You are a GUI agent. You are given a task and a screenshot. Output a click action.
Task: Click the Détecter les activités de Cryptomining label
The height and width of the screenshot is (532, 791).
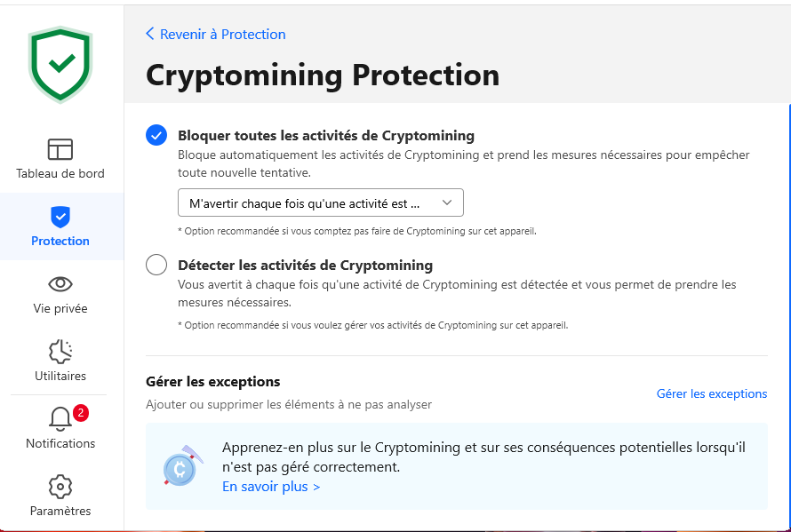[305, 265]
